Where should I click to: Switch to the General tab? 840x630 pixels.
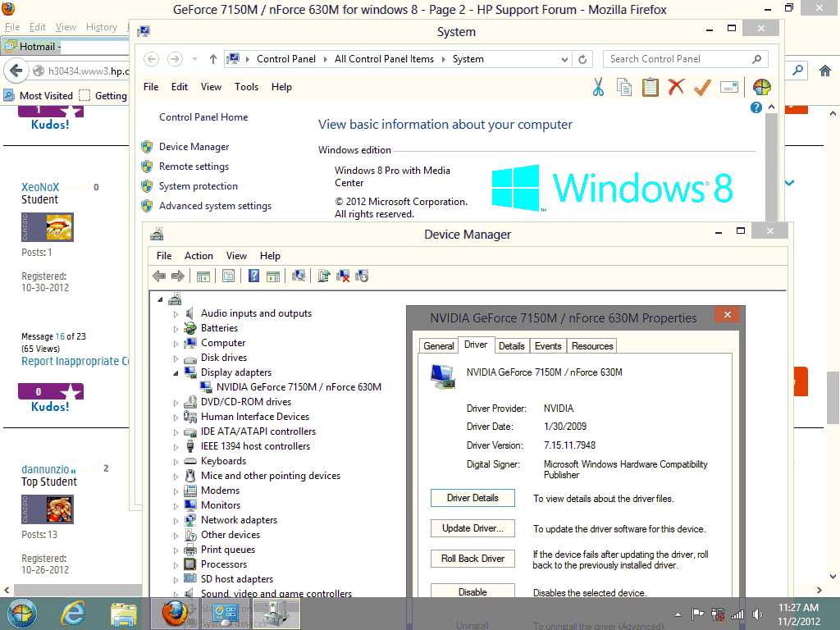pyautogui.click(x=439, y=346)
